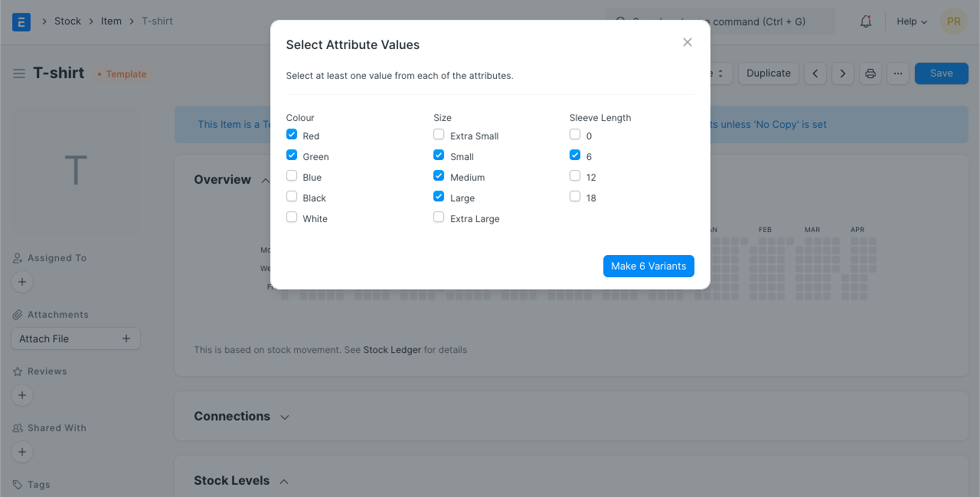980x497 pixels.
Task: Click the ERPNext logo in the breadcrumb bar
Action: click(x=21, y=21)
